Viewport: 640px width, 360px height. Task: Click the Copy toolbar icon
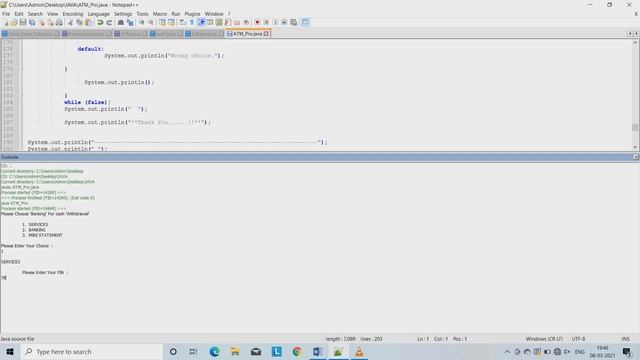coord(79,22)
